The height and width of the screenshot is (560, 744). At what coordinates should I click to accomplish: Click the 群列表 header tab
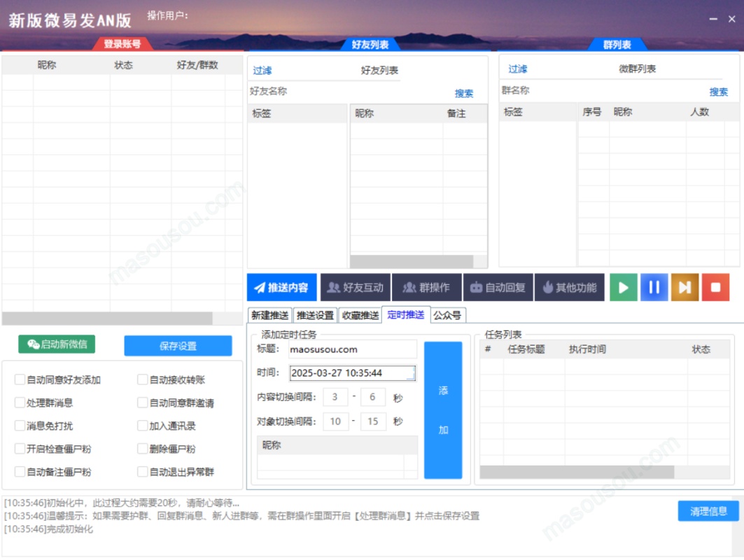pos(617,45)
